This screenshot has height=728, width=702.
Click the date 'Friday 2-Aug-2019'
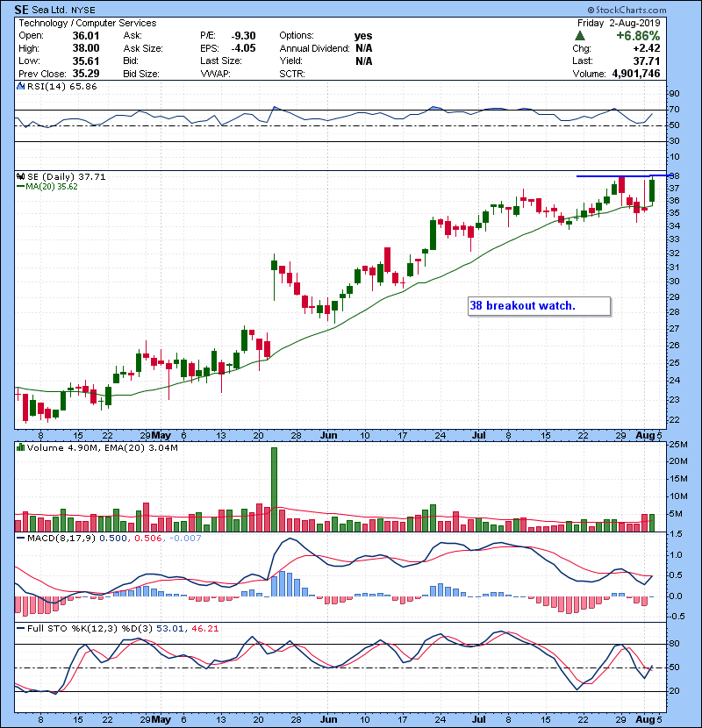(x=619, y=23)
